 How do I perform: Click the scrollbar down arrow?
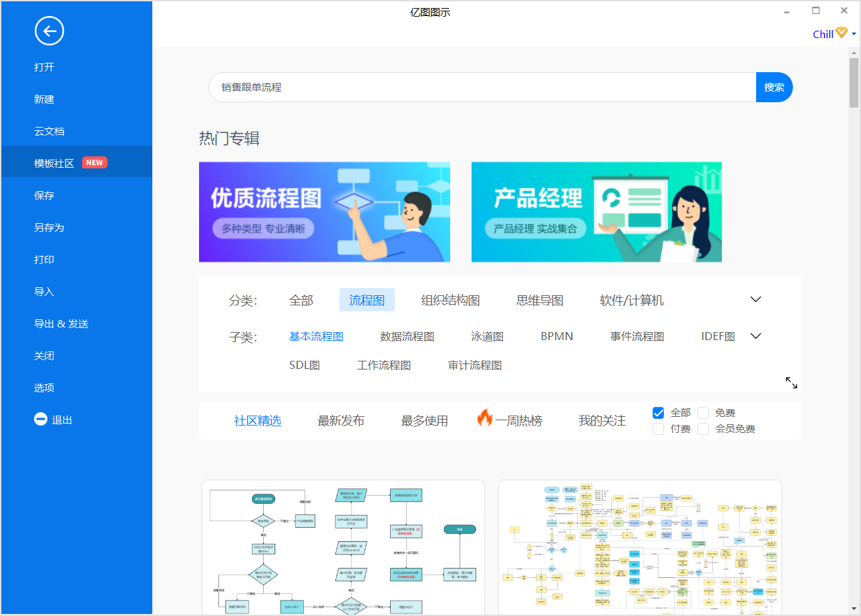(854, 608)
